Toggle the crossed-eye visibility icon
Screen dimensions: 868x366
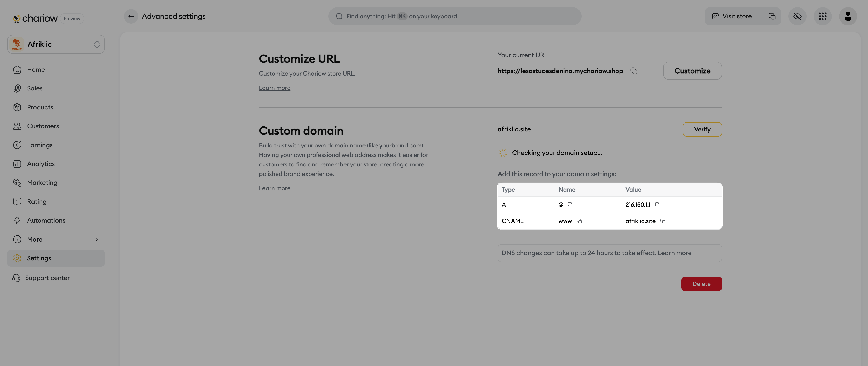pyautogui.click(x=797, y=16)
